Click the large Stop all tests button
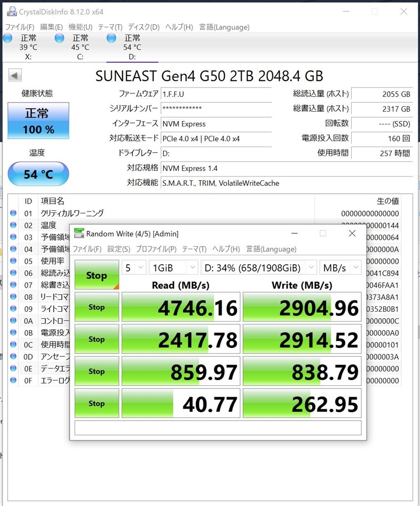Screen dimensions: 420x506 click(x=97, y=275)
